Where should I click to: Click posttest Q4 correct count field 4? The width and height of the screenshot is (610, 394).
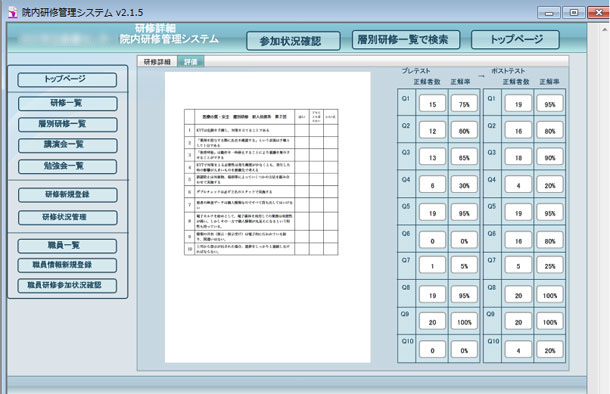(x=518, y=185)
